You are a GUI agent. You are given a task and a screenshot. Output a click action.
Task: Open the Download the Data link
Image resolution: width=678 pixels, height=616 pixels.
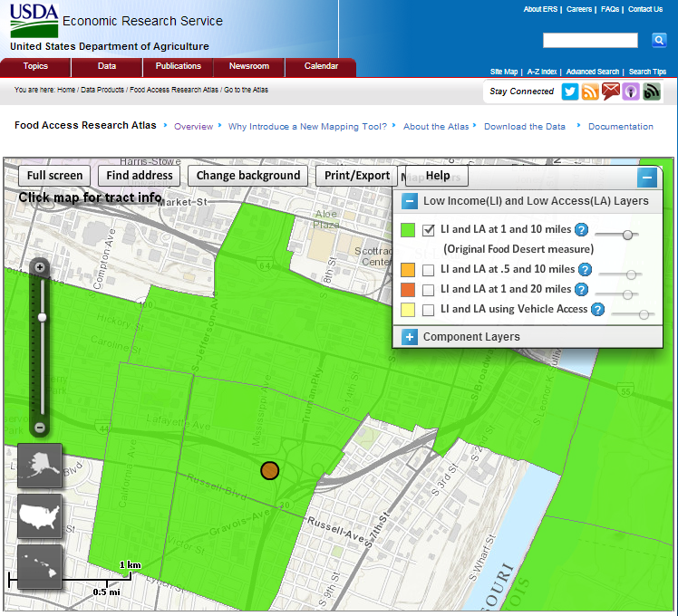pos(525,127)
